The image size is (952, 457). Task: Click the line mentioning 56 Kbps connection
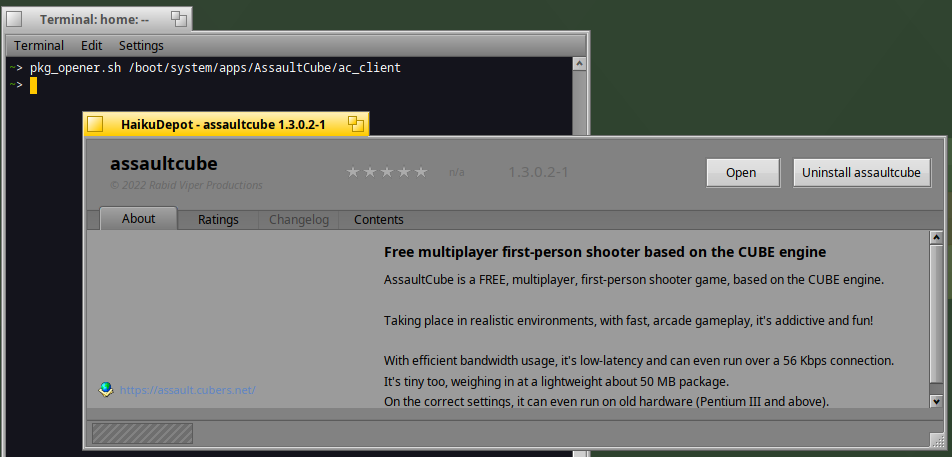(639, 361)
